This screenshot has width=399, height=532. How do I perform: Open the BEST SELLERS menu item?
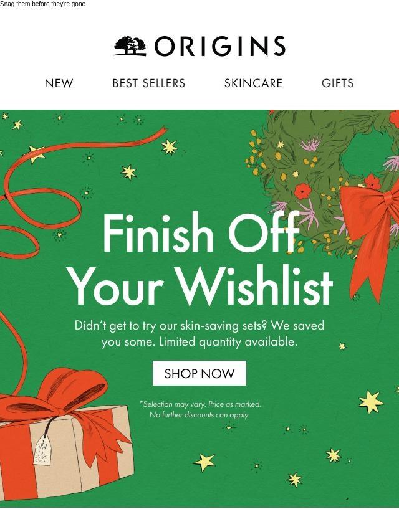(149, 83)
